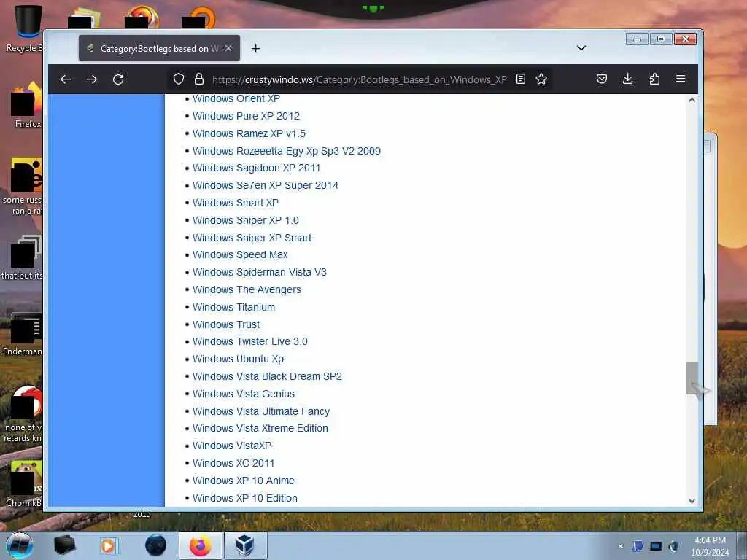Open the volume tray icon
The height and width of the screenshot is (560, 747).
pos(673,546)
